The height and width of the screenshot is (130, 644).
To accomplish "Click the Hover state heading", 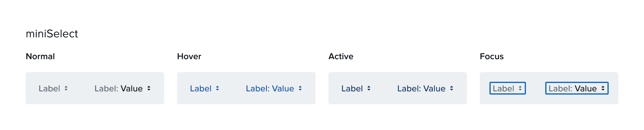I will 189,57.
